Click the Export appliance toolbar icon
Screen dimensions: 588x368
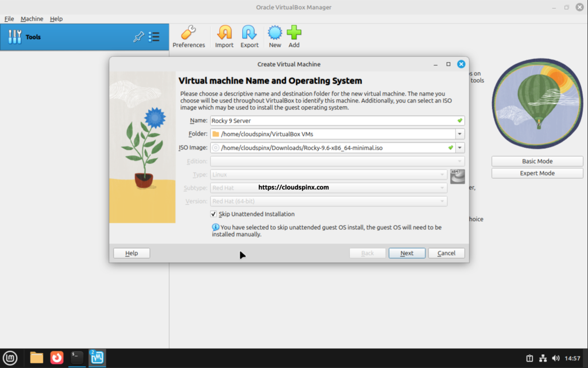[249, 36]
